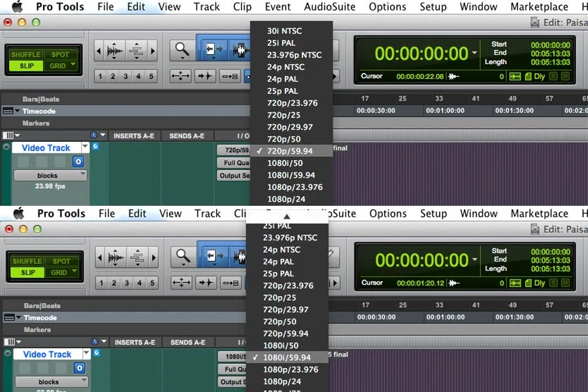
Task: Click waveform icon beside Cursor 00:00:01:20.12
Action: click(x=454, y=283)
